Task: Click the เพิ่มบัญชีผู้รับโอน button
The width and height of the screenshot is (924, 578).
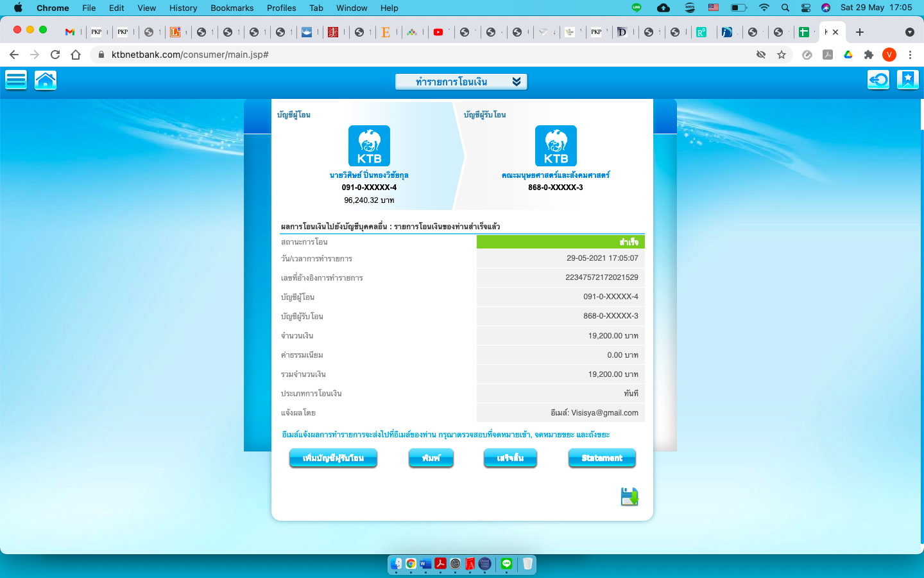Action: click(333, 458)
